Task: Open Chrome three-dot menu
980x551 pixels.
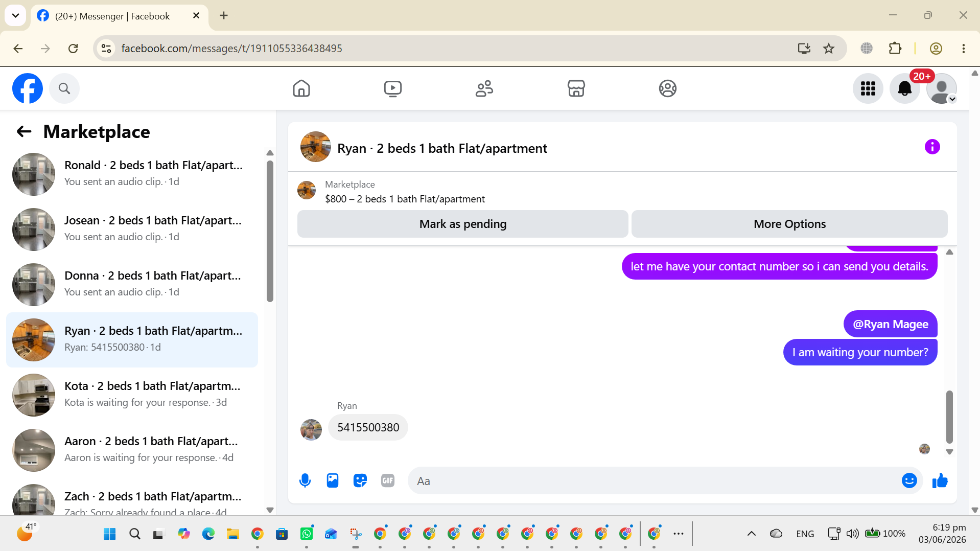Action: (964, 49)
